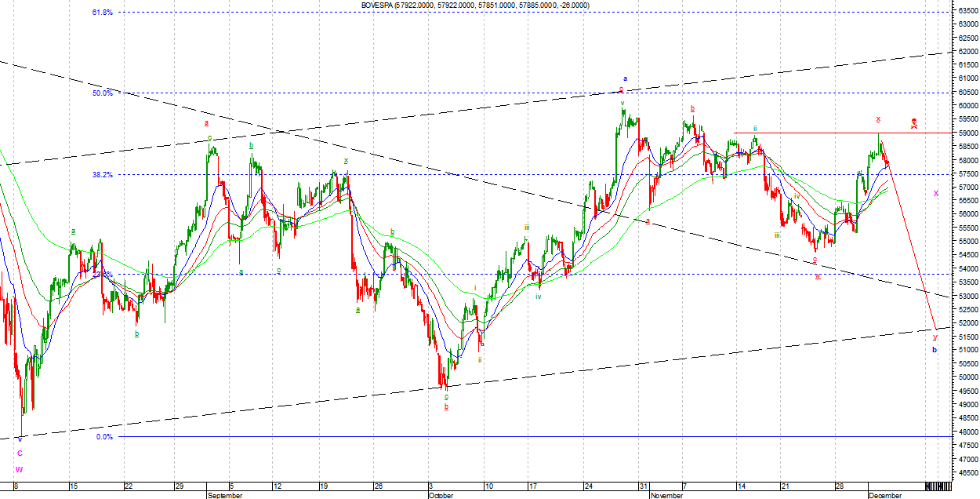Click the 50.0% Fibonacci level label

[x=102, y=93]
